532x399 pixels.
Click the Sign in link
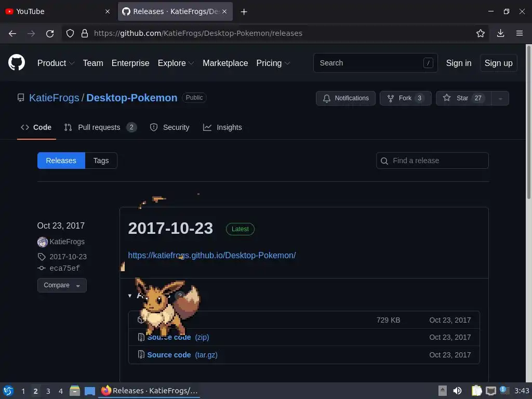pyautogui.click(x=459, y=63)
